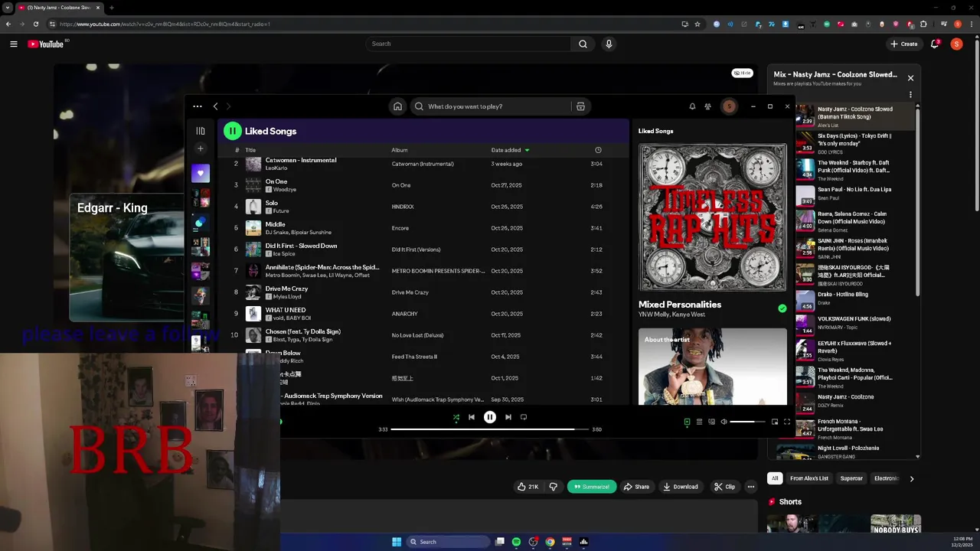
Task: Sort by duration clock icon
Action: tap(598, 150)
